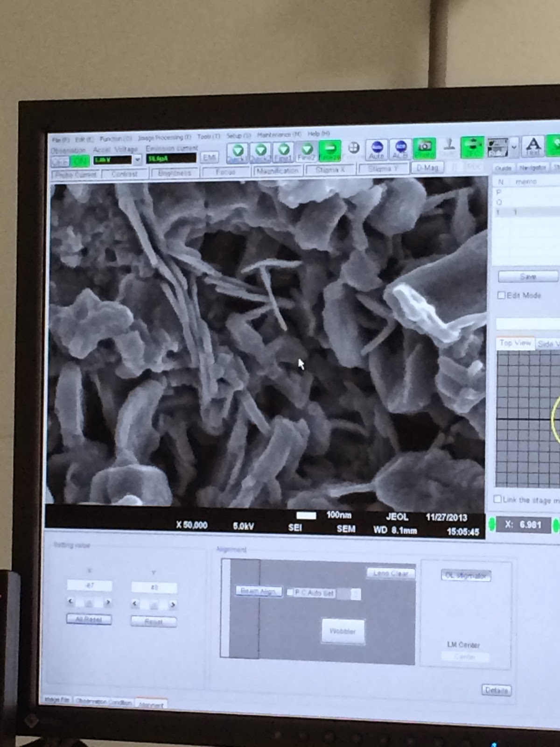Open the Help menu
560x747 pixels.
319,134
